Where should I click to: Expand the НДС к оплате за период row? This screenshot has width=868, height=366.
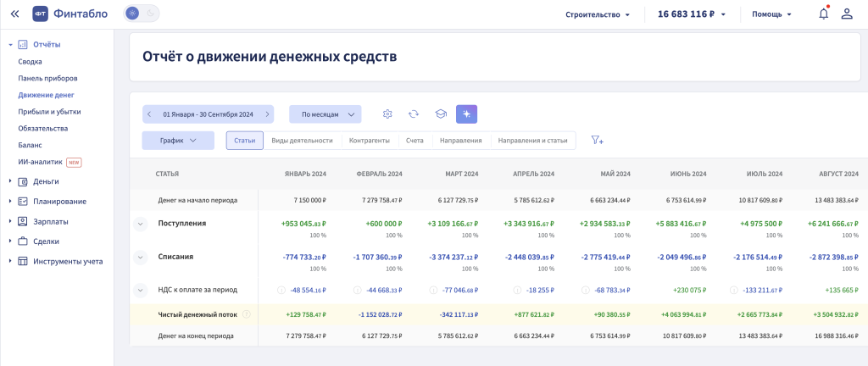[x=141, y=290]
